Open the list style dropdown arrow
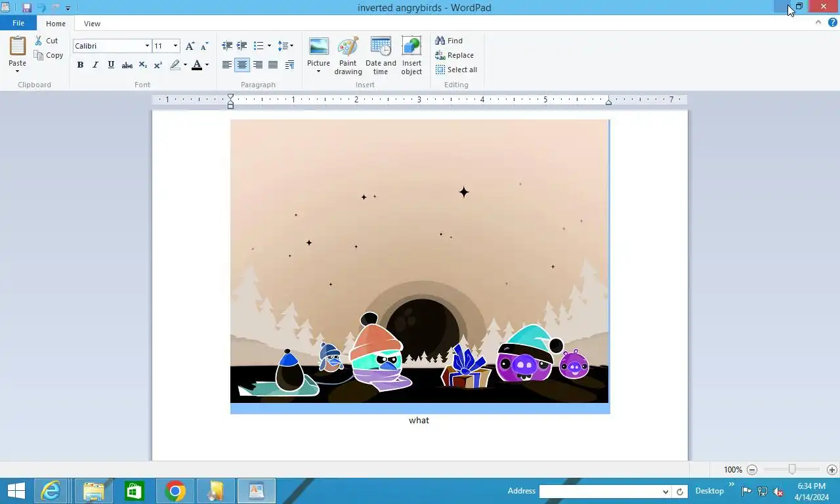Image resolution: width=840 pixels, height=504 pixels. pos(269,46)
